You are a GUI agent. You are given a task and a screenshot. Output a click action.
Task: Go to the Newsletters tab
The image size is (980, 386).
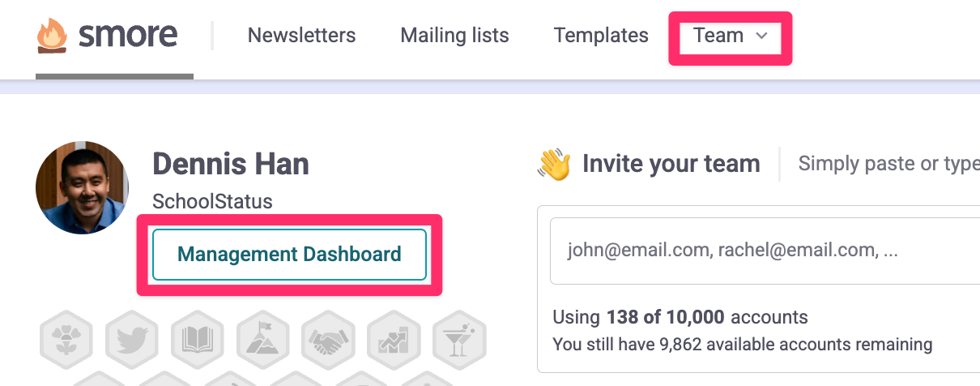(301, 36)
